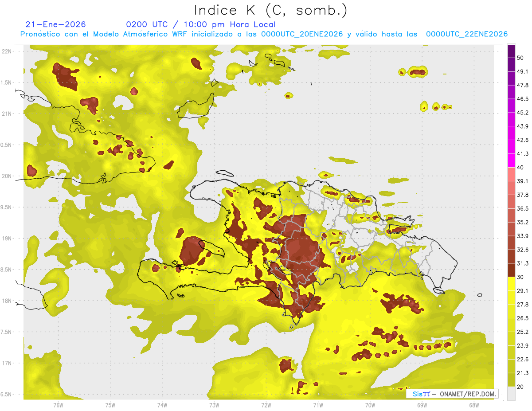Select the colorbar value '31.3'
This screenshot has height=411, width=532.
pos(523,263)
